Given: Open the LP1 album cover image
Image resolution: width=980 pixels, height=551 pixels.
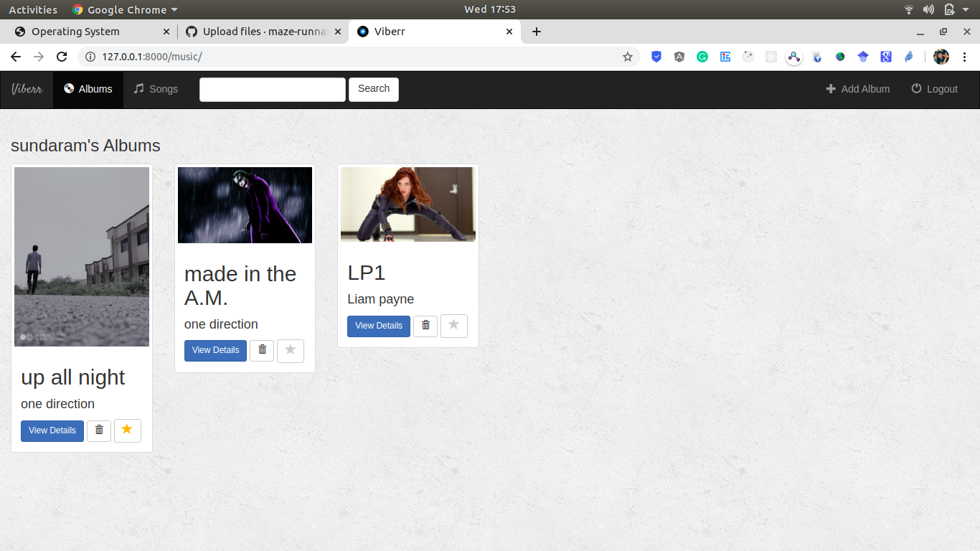Looking at the screenshot, I should (x=408, y=204).
